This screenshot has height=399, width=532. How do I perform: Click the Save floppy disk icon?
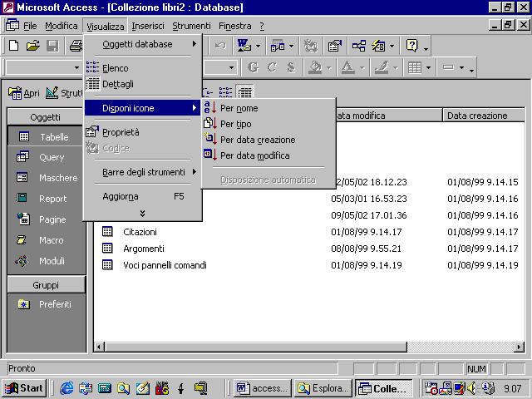click(52, 46)
